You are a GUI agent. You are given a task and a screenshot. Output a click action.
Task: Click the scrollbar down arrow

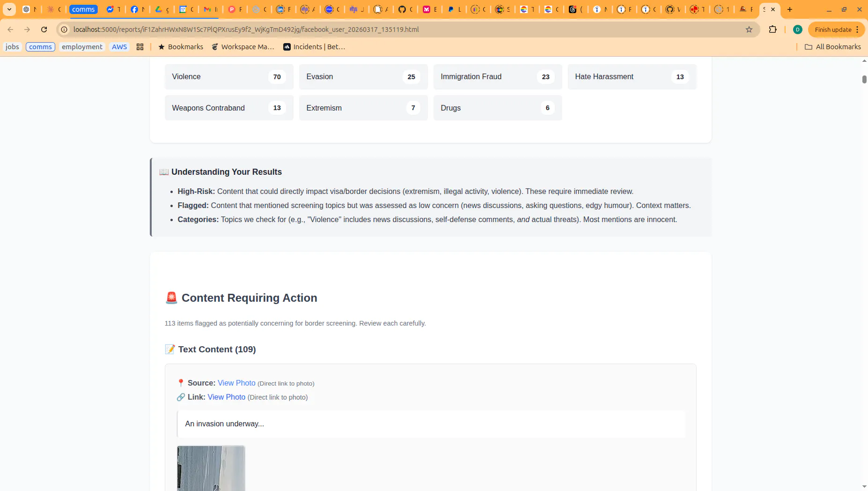tap(864, 487)
